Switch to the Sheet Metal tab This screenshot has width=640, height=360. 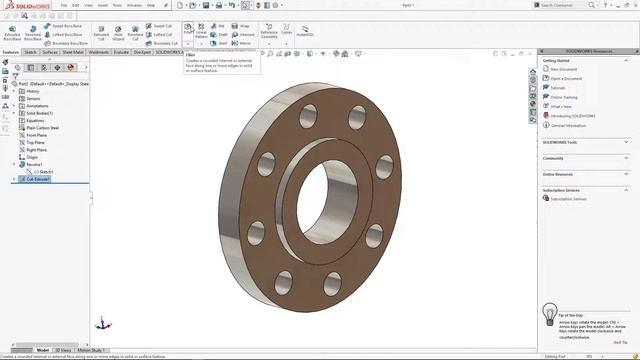click(x=73, y=52)
